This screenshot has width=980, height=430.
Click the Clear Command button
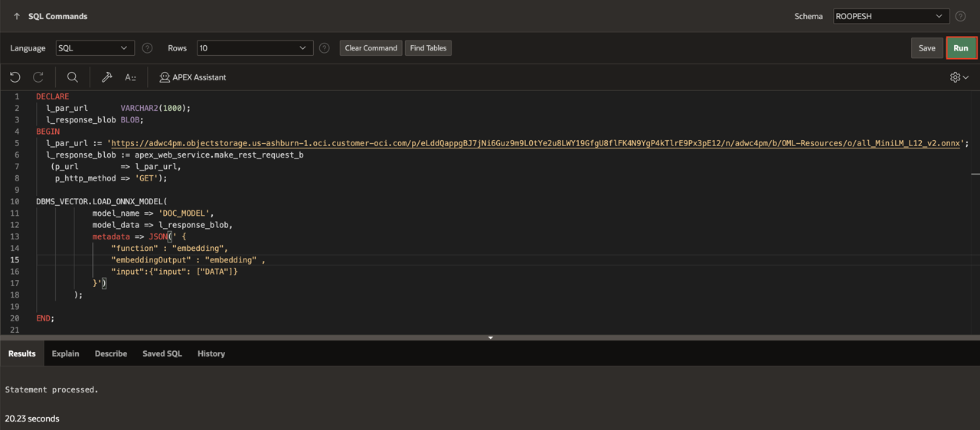pos(371,48)
